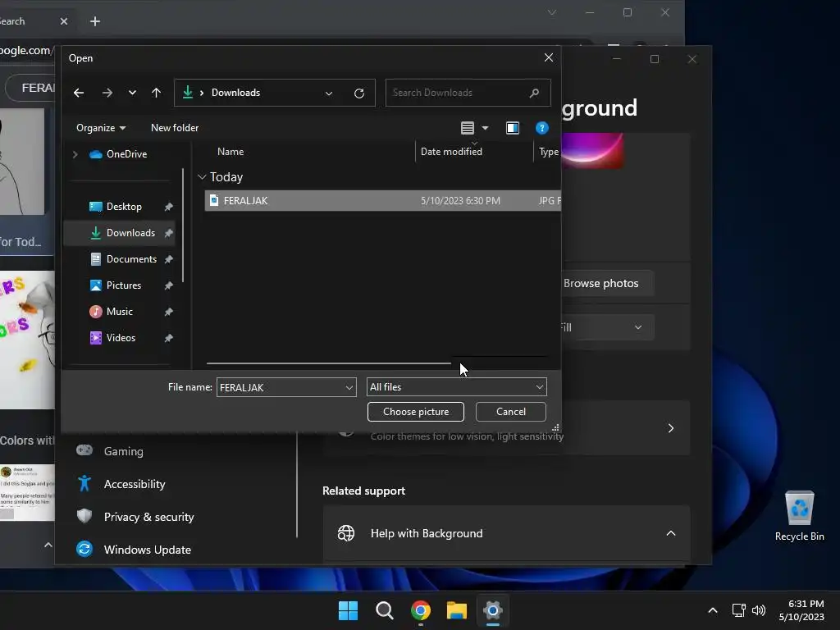840x630 pixels.
Task: Open the clock showing 6:31 PM
Action: pos(801,610)
